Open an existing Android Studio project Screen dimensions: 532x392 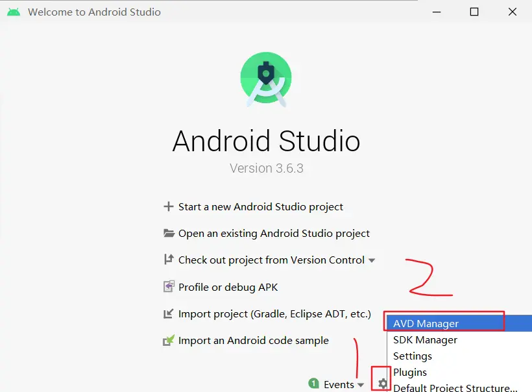coord(274,234)
